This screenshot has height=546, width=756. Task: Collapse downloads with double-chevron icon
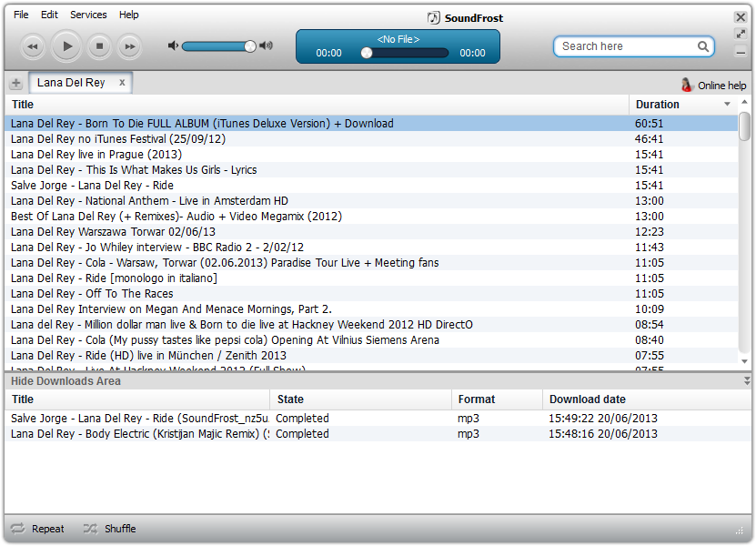click(x=747, y=381)
